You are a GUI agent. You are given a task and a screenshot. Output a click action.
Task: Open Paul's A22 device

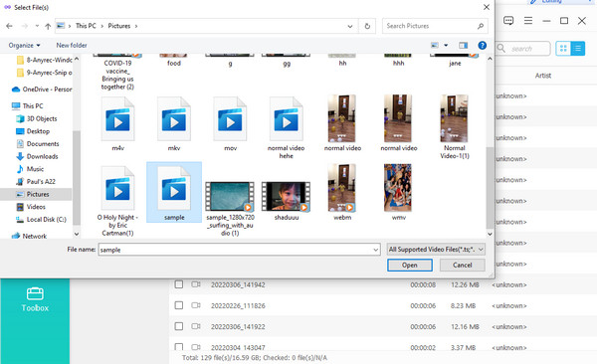[x=36, y=181]
